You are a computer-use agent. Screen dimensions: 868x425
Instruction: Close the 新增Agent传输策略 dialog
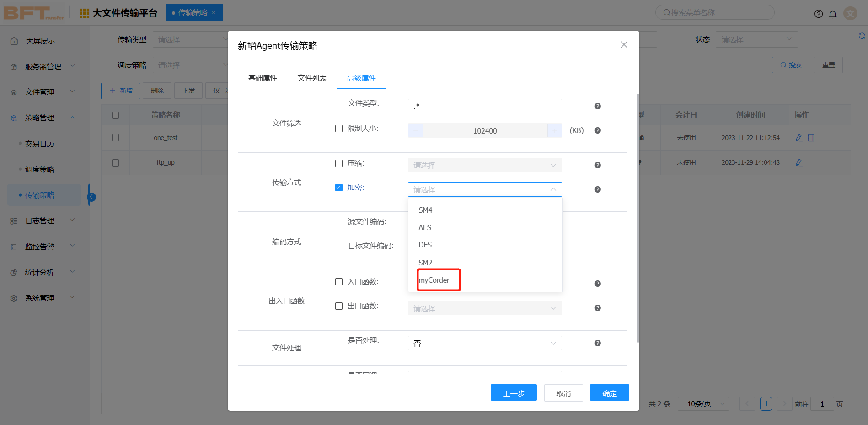[624, 44]
